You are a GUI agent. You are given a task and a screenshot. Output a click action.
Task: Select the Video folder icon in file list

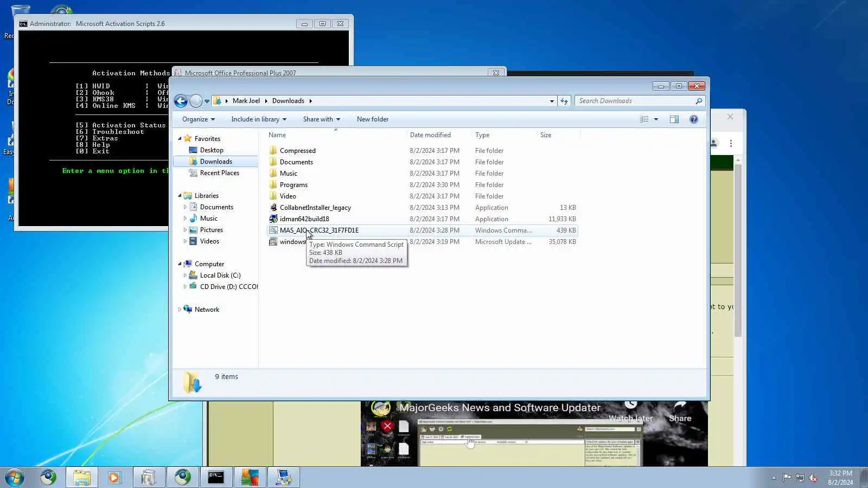pyautogui.click(x=273, y=196)
